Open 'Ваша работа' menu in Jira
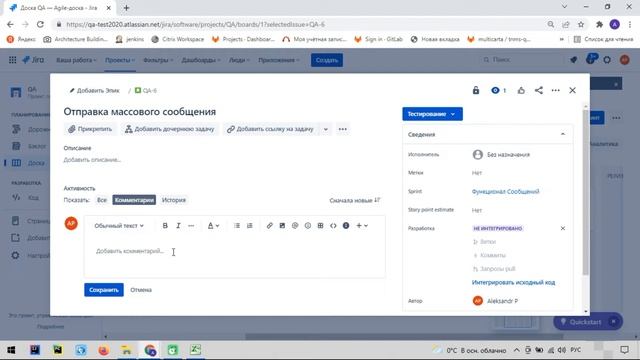The width and height of the screenshot is (640, 360). click(76, 60)
